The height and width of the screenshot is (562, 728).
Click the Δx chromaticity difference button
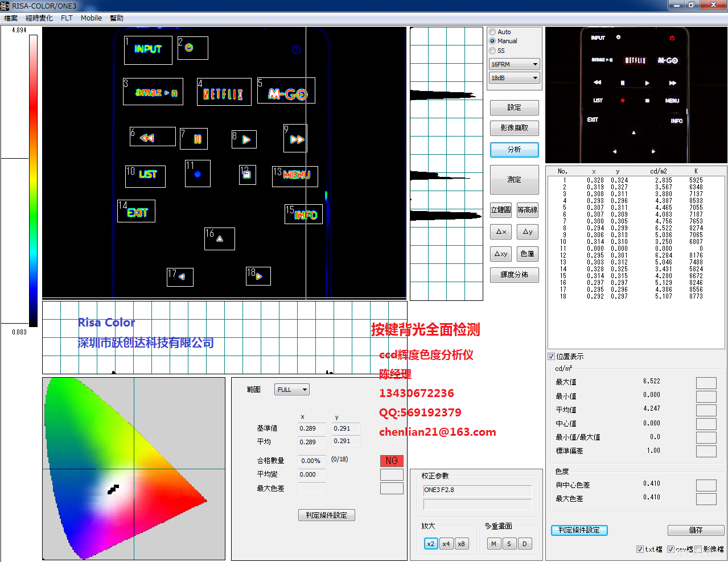501,232
